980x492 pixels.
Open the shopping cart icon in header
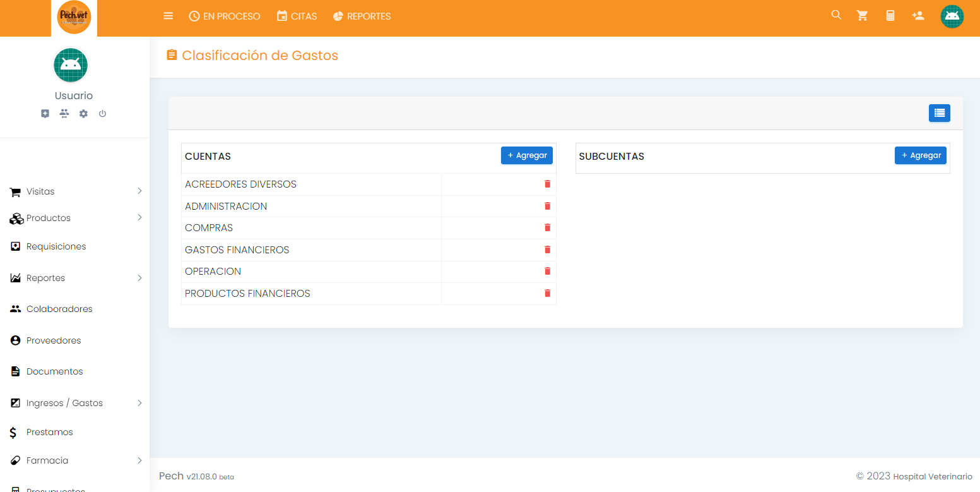(x=862, y=16)
